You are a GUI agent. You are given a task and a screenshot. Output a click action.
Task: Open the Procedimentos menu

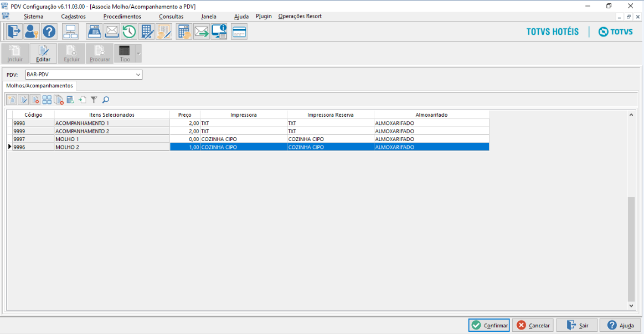click(x=122, y=17)
